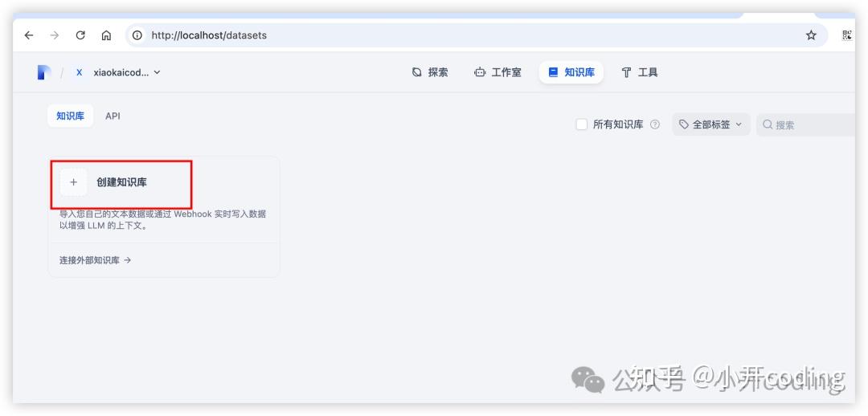Open the browser home page icon
This screenshot has width=868, height=416.
[106, 35]
